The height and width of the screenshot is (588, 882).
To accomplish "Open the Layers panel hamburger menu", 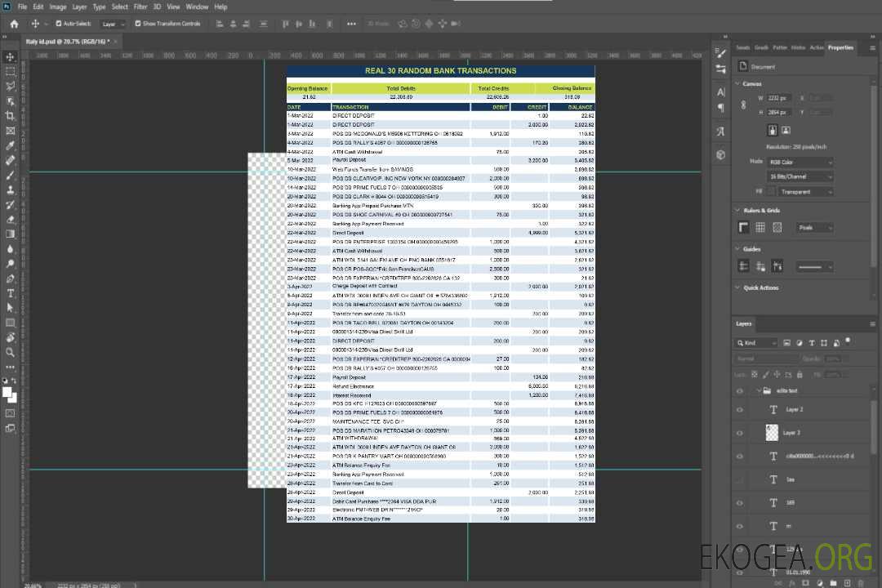I will tap(872, 323).
